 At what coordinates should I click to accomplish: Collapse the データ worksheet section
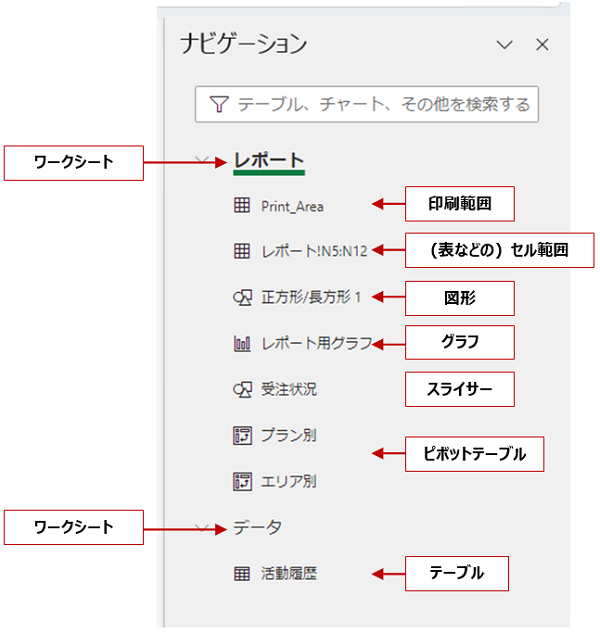pos(203,527)
